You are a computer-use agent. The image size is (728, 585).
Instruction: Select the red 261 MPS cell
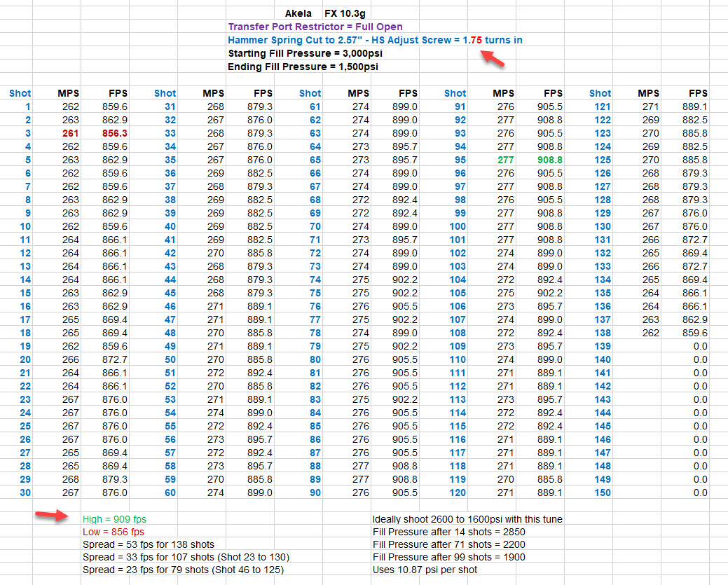[x=71, y=133]
